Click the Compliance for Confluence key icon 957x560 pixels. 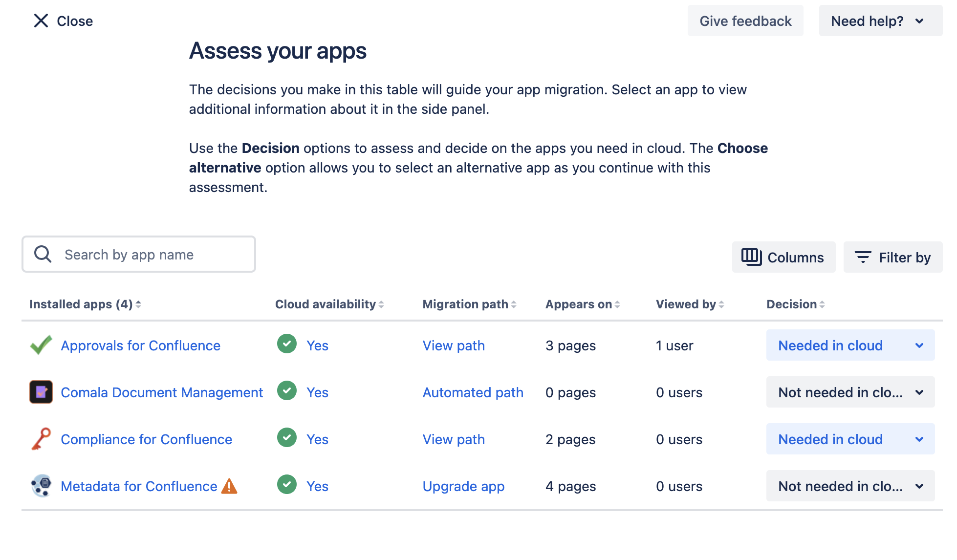click(x=41, y=439)
